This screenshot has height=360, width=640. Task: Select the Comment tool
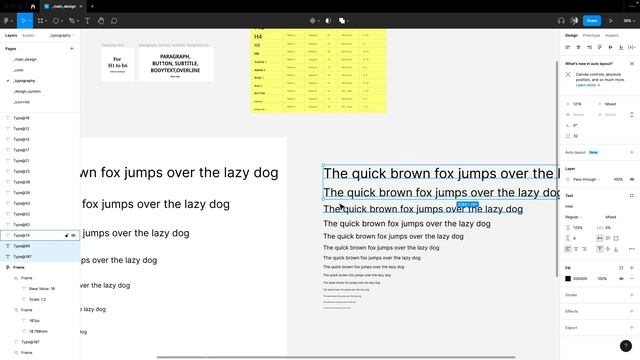pos(114,20)
